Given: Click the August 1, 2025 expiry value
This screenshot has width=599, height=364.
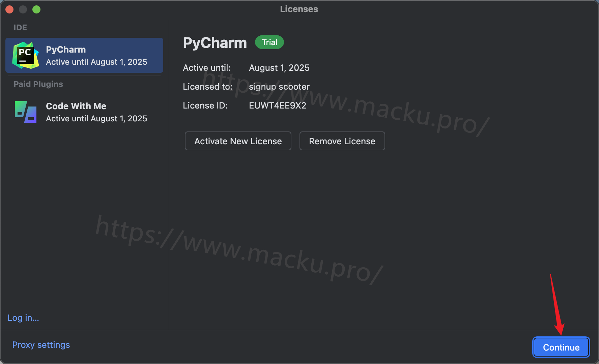Looking at the screenshot, I should 279,68.
